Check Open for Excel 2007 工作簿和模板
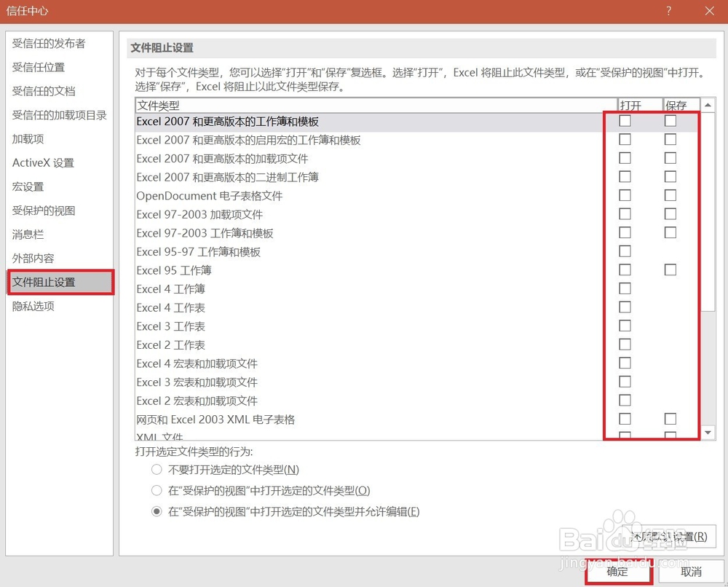The image size is (728, 587). [625, 121]
